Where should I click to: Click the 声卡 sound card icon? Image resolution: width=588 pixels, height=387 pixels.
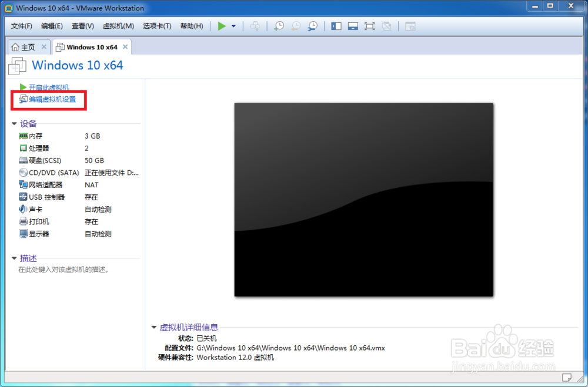(24, 210)
